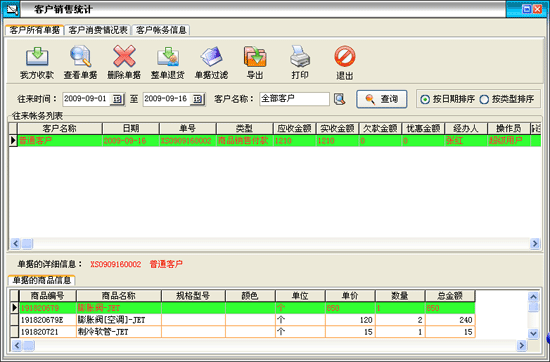
Task: Sort by 客户名称 column header
Action: point(60,129)
